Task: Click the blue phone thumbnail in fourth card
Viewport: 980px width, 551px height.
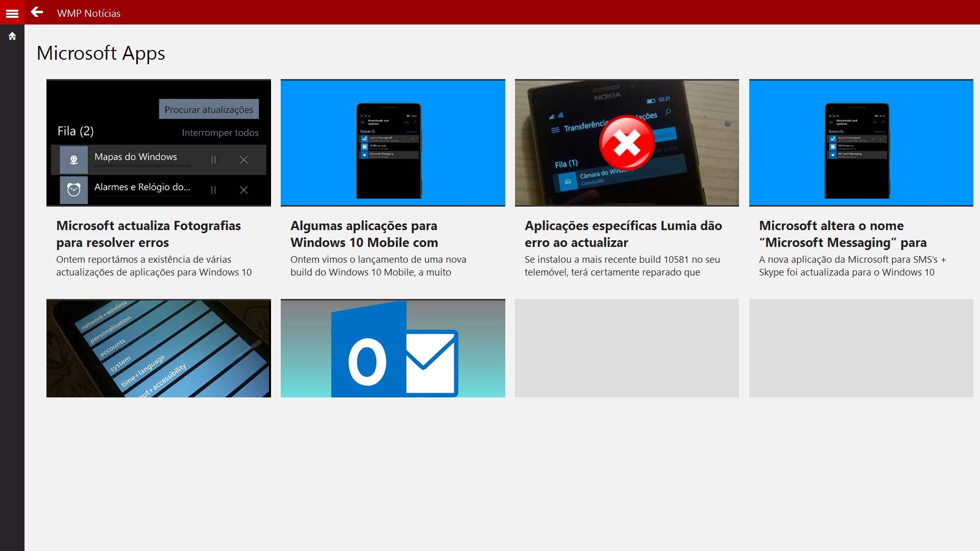Action: 861,143
